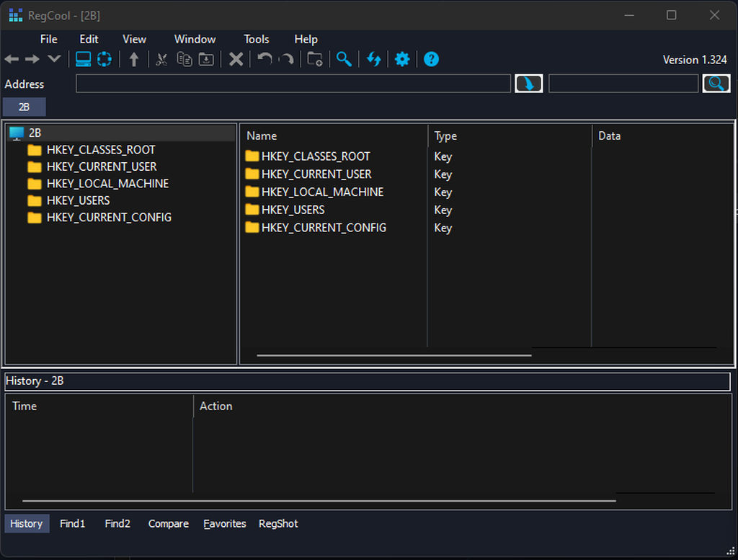Click the Cut scissors icon

pyautogui.click(x=162, y=59)
